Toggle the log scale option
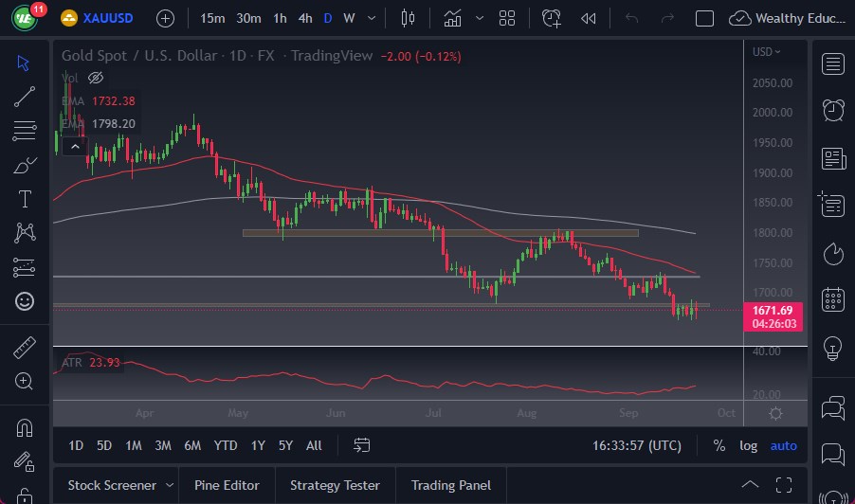This screenshot has height=504, width=855. point(748,445)
